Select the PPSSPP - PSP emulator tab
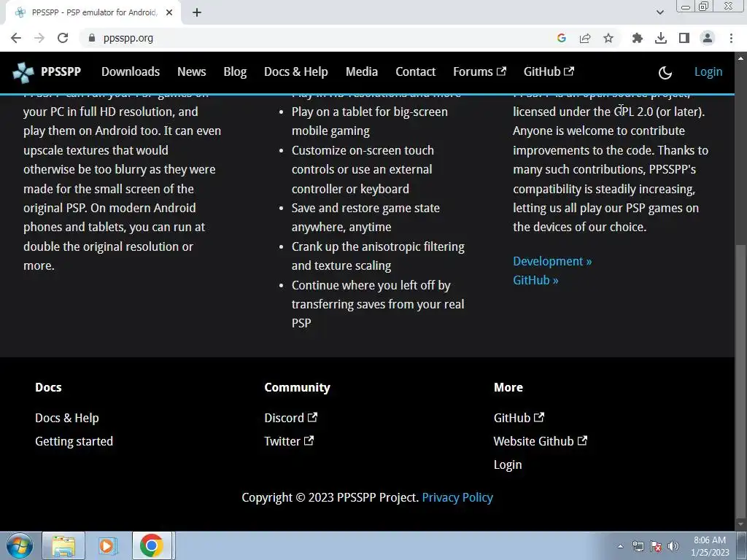This screenshot has height=560, width=747. coord(94,12)
